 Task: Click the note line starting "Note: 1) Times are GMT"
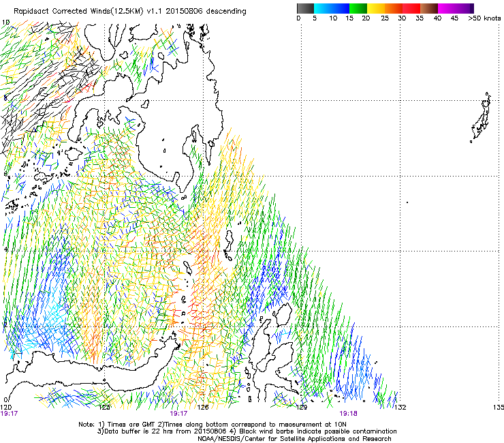tap(212, 425)
